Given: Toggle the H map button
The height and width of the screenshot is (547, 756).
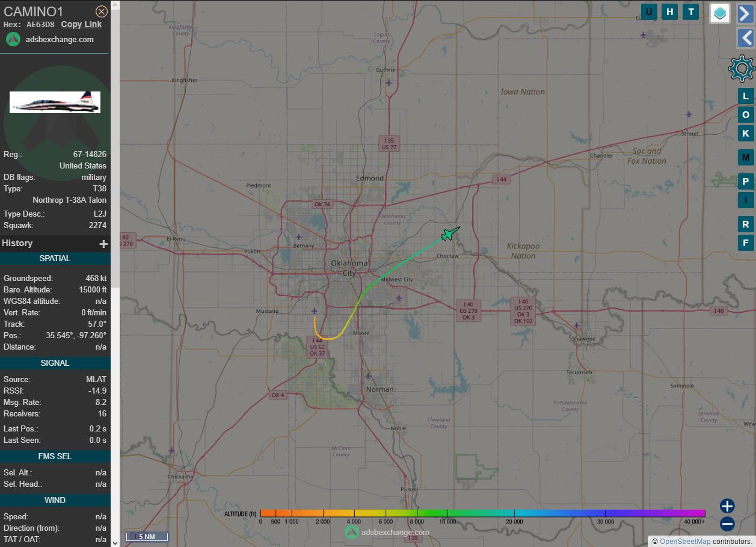Looking at the screenshot, I should tap(670, 11).
